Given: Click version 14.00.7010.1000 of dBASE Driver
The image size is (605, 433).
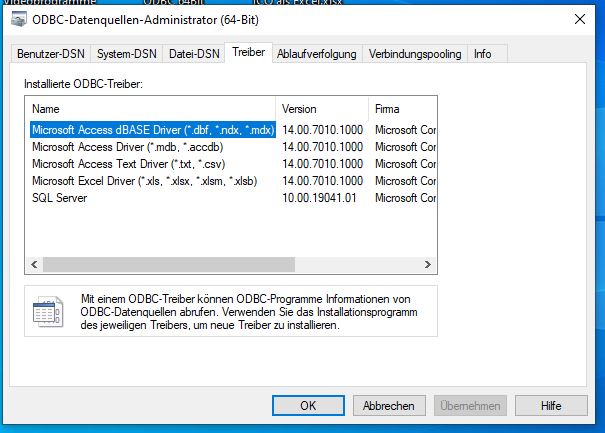Looking at the screenshot, I should 323,130.
